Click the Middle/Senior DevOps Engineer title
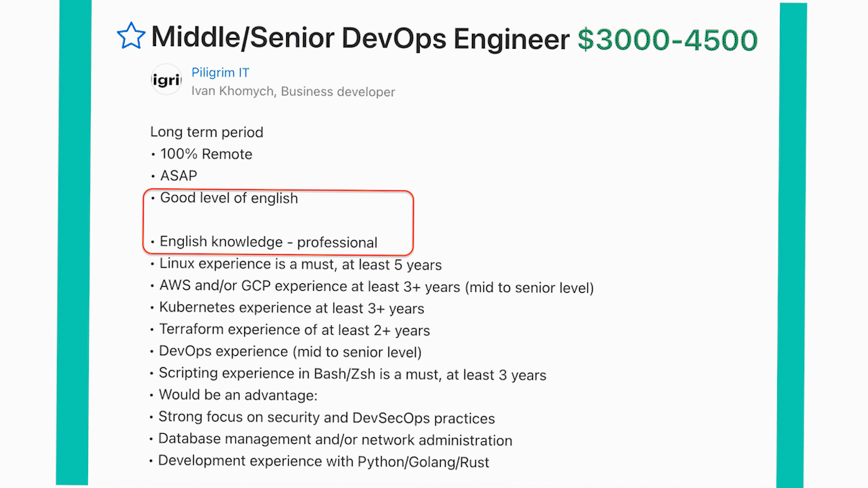The width and height of the screenshot is (868, 488). click(360, 38)
